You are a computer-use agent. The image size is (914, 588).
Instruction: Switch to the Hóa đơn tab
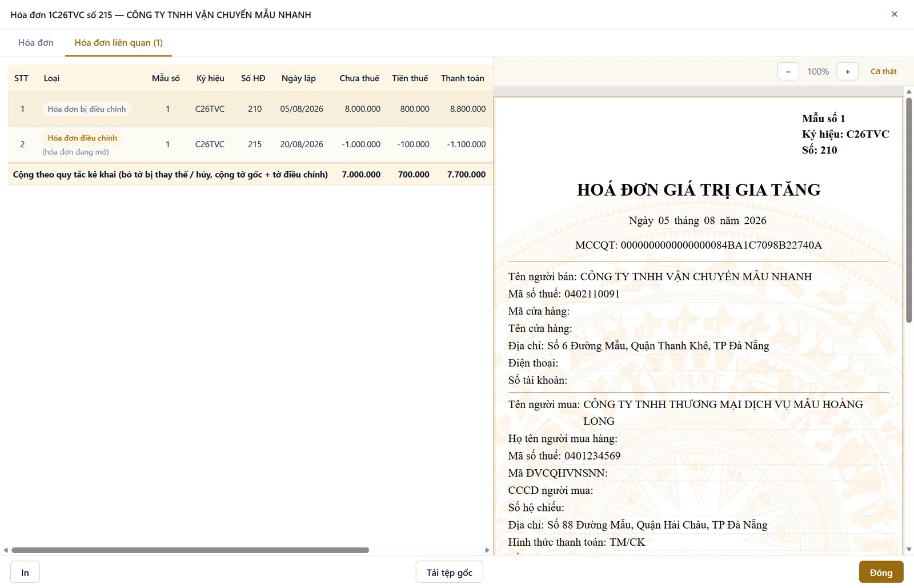[x=36, y=43]
